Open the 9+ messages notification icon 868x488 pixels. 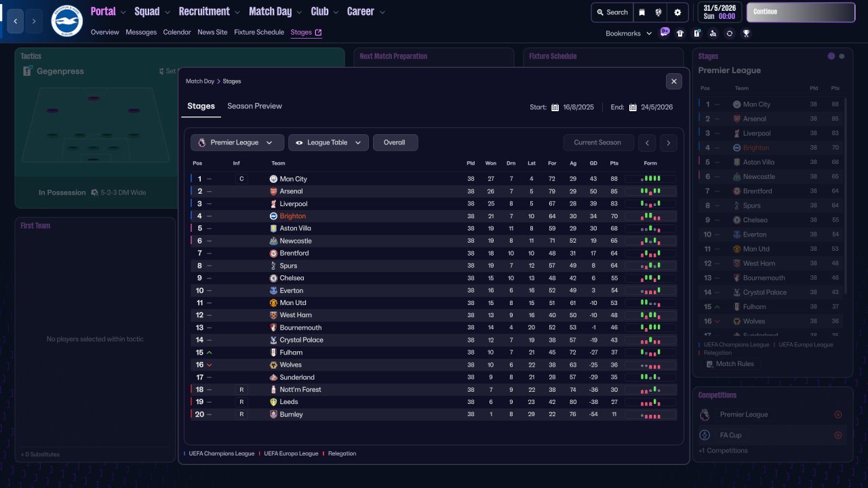point(665,33)
